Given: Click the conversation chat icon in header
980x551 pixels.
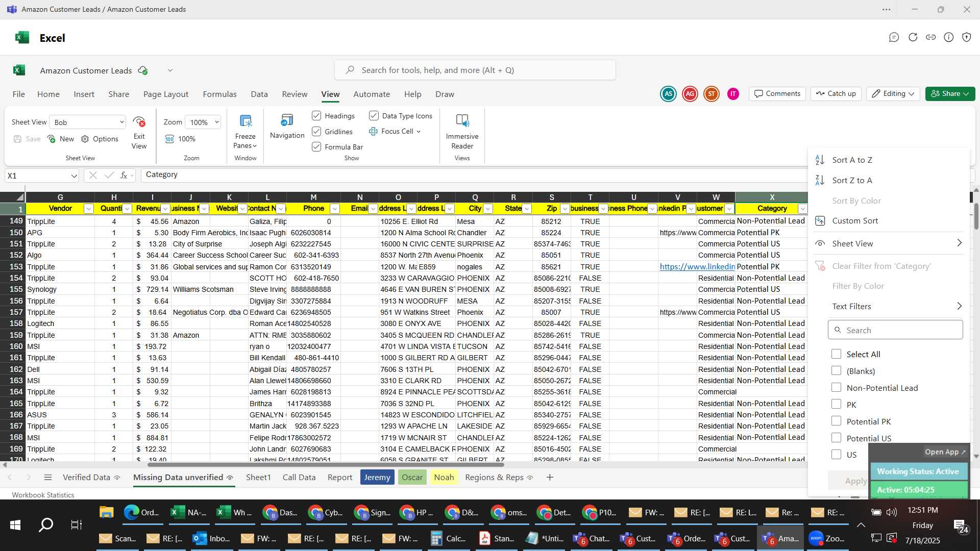Looking at the screenshot, I should [894, 37].
